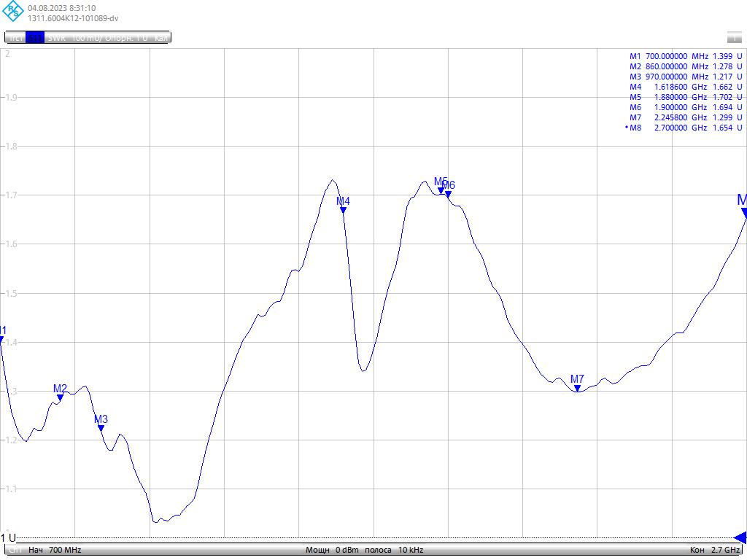Click the SWR format label

tap(57, 38)
